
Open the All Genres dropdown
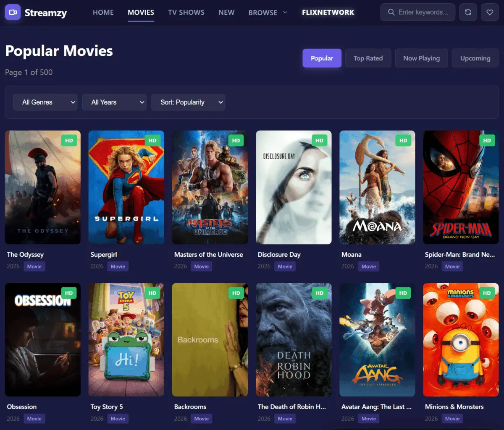tap(45, 102)
